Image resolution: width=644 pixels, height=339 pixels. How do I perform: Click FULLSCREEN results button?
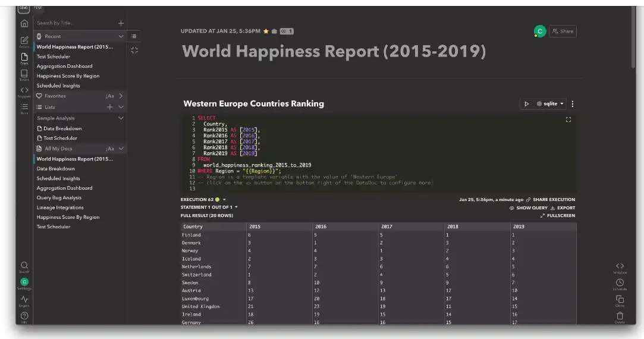[x=557, y=216]
